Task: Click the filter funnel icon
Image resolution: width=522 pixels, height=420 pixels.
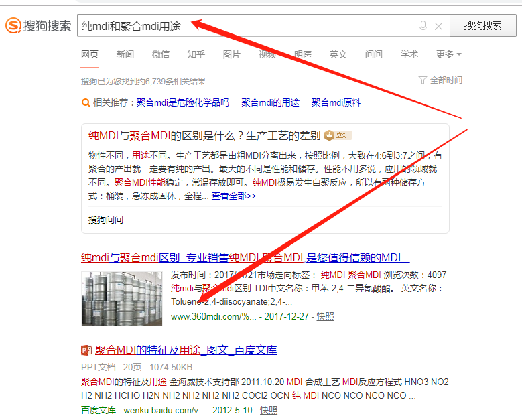Action: (x=422, y=80)
